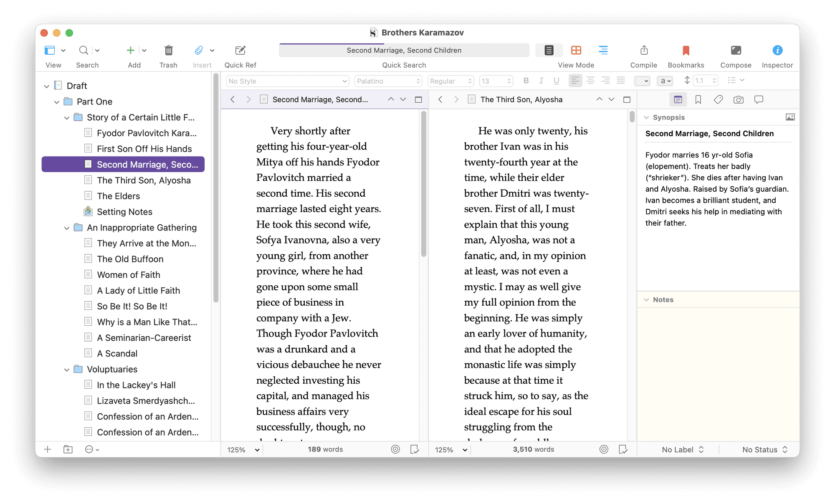The height and width of the screenshot is (504, 835).
Task: Open Comments via the speech bubble icon
Action: coord(759,99)
